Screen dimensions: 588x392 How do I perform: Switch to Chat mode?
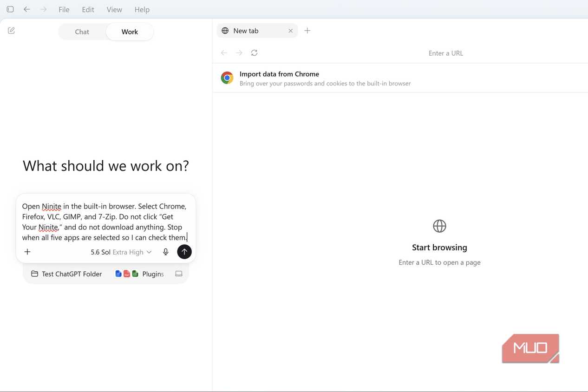click(x=82, y=32)
